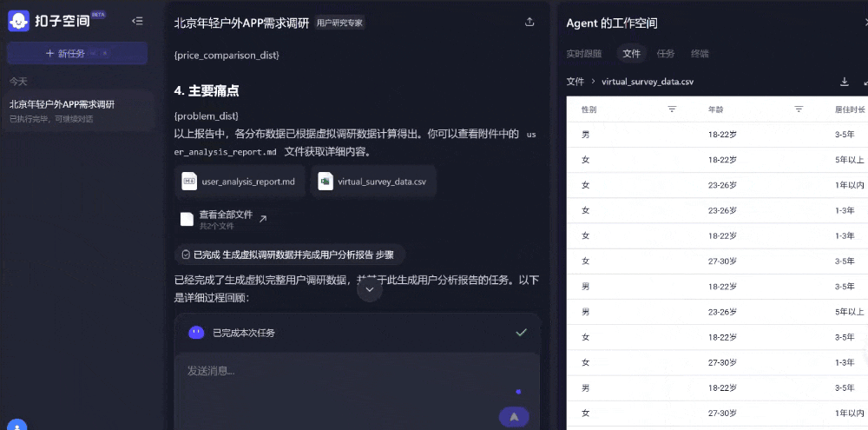The width and height of the screenshot is (868, 430).
Task: Click 查看全部文件 link
Action: [226, 215]
